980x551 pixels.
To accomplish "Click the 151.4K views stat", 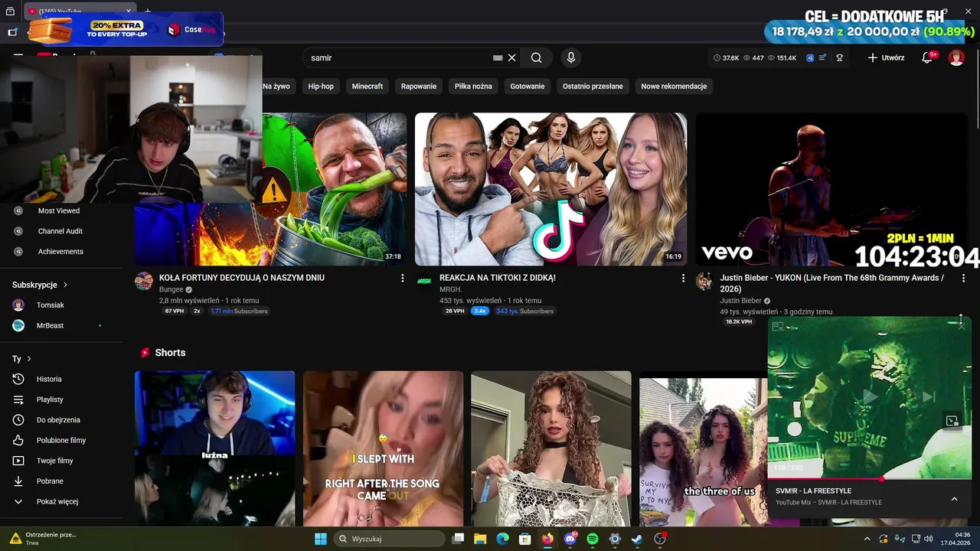I will coord(782,57).
